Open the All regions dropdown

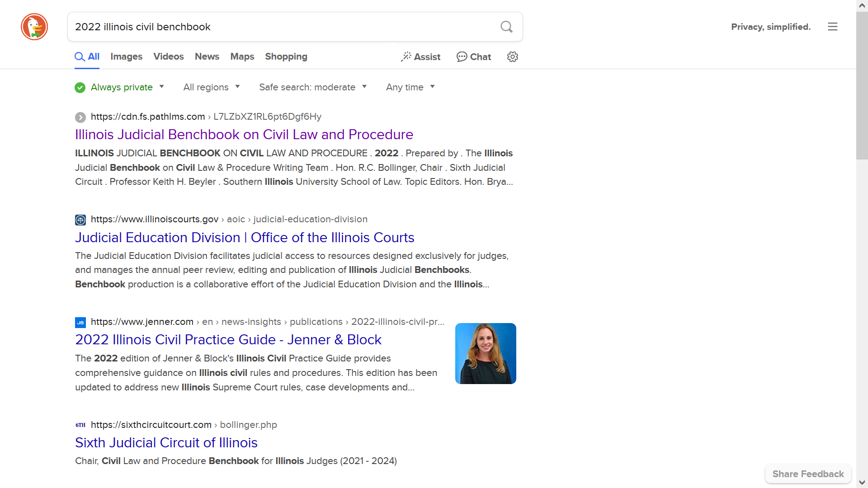click(211, 87)
